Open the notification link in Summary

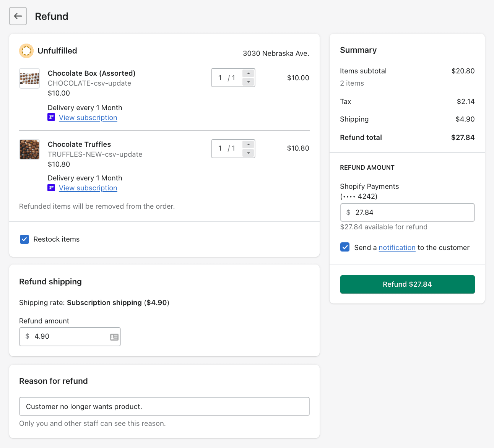pyautogui.click(x=397, y=248)
